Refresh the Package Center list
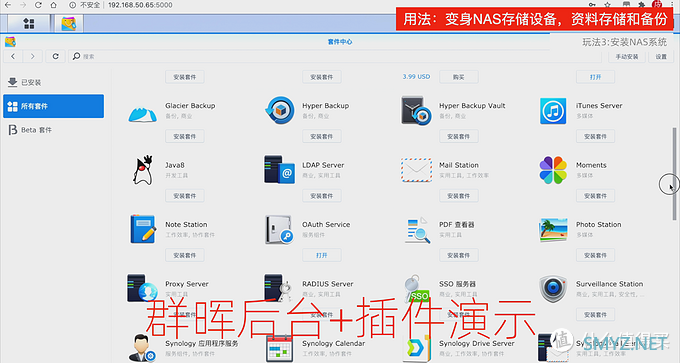The height and width of the screenshot is (363, 680). point(56,56)
